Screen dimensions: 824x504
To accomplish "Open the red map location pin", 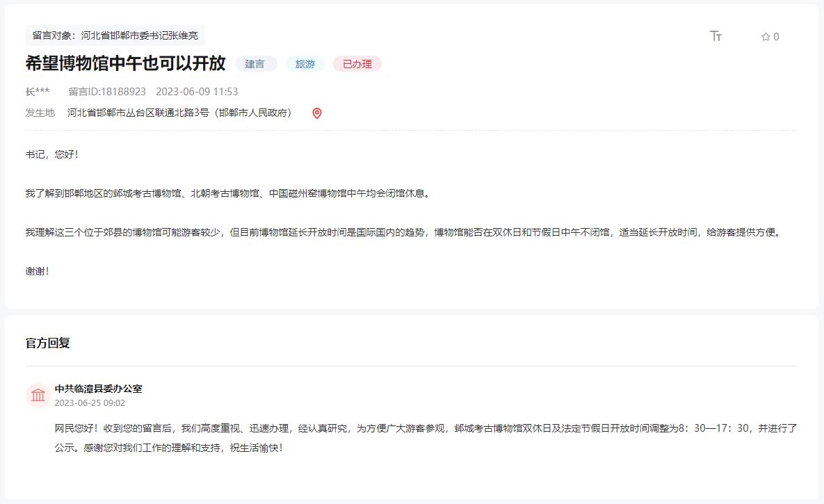I will coord(317,113).
